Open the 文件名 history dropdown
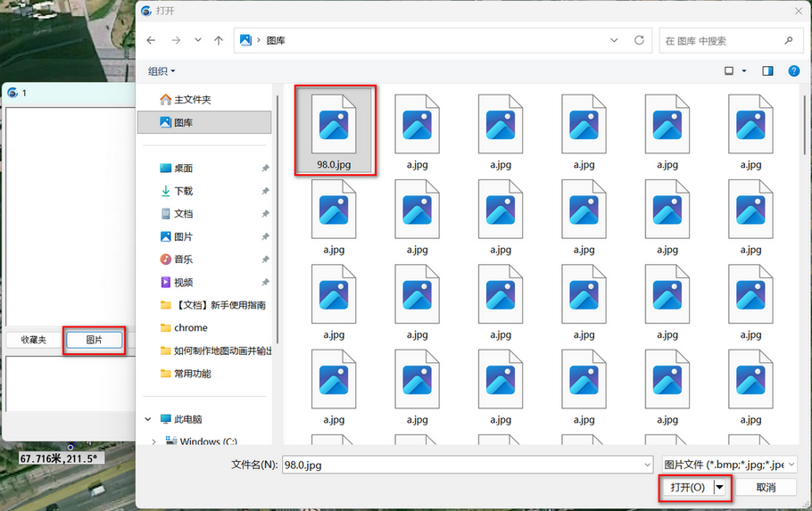The height and width of the screenshot is (511, 812). click(647, 465)
